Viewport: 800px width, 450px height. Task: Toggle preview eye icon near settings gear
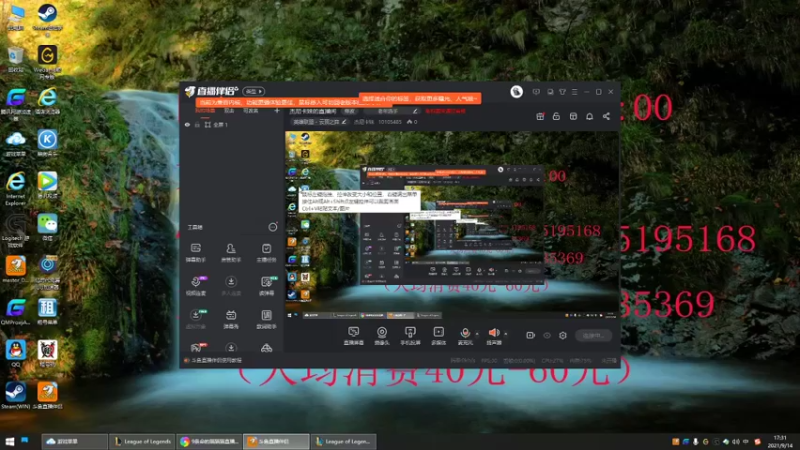tap(547, 335)
